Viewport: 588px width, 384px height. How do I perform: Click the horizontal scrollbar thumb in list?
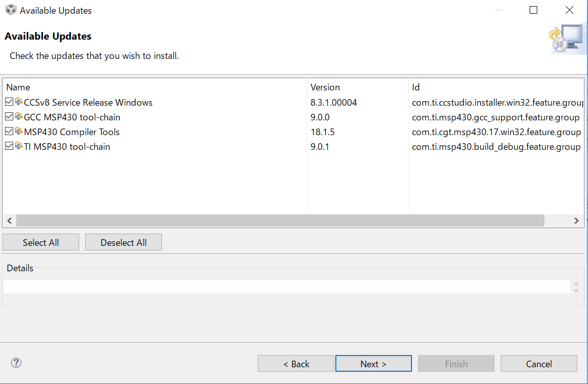280,220
